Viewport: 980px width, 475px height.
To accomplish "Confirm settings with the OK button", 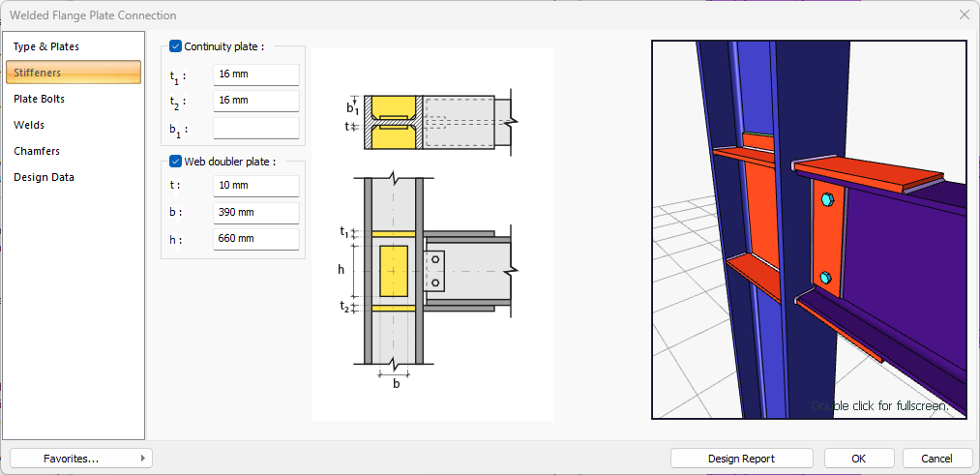I will click(x=859, y=459).
